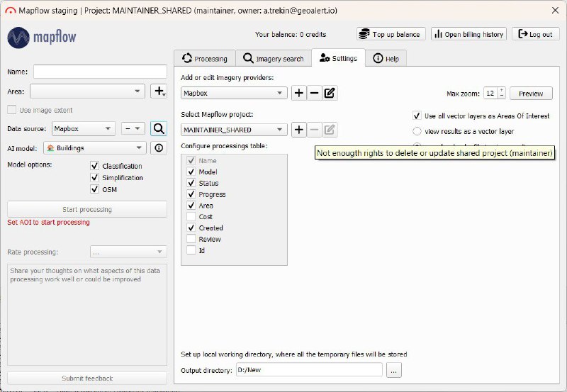The image size is (567, 392).
Task: Enable Review column checkbox
Action: [x=191, y=239]
